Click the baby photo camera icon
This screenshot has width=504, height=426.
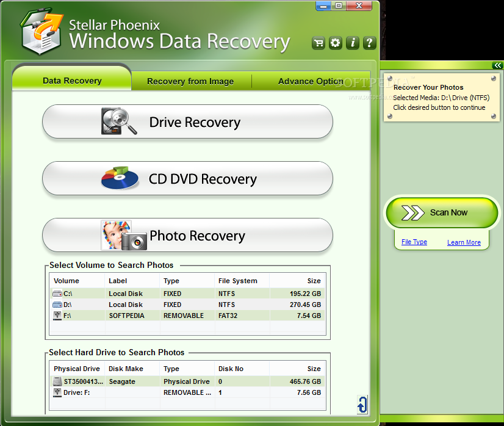(124, 236)
